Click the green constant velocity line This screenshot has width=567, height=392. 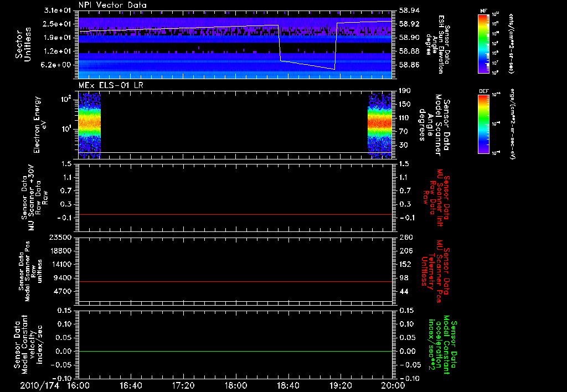coord(235,351)
